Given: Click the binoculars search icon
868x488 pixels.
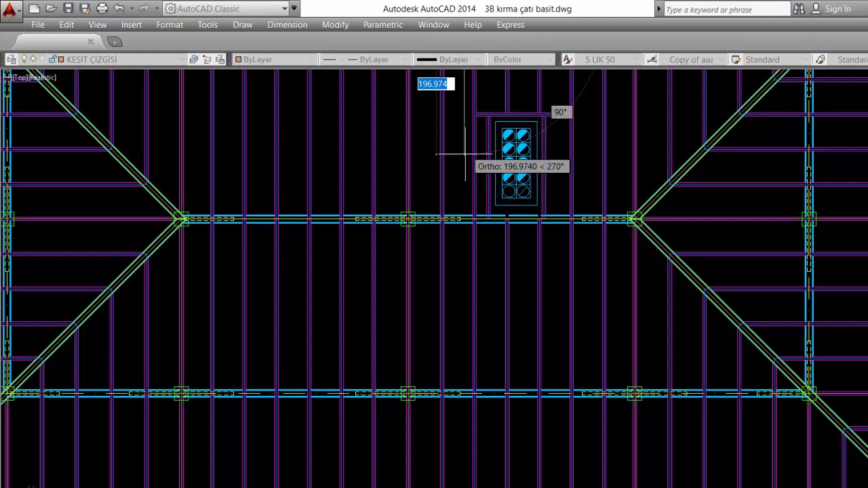Looking at the screenshot, I should click(800, 9).
